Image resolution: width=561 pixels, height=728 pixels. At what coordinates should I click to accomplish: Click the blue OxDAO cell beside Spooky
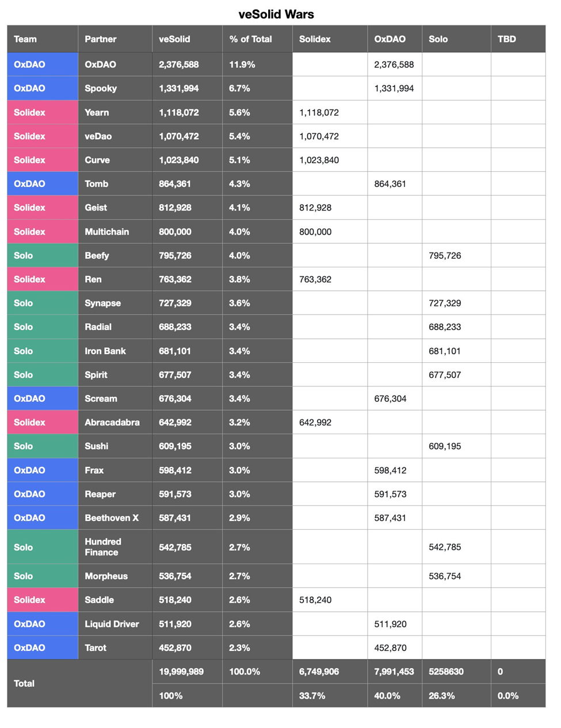point(43,89)
